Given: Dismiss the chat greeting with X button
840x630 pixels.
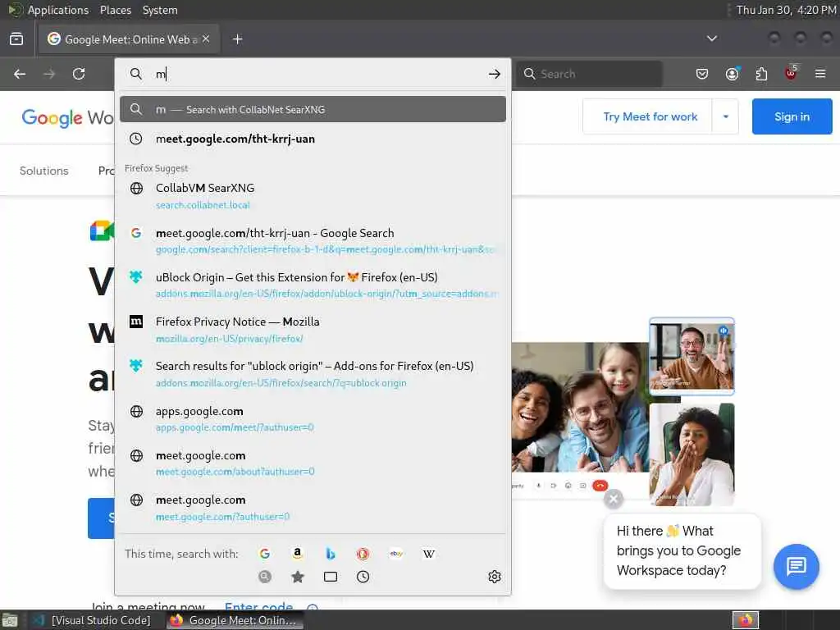Looking at the screenshot, I should (614, 499).
